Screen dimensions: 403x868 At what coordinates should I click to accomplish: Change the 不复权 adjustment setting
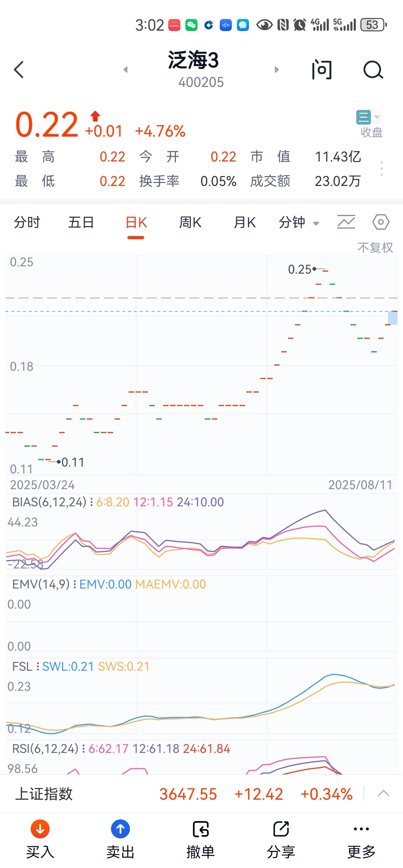coord(375,248)
